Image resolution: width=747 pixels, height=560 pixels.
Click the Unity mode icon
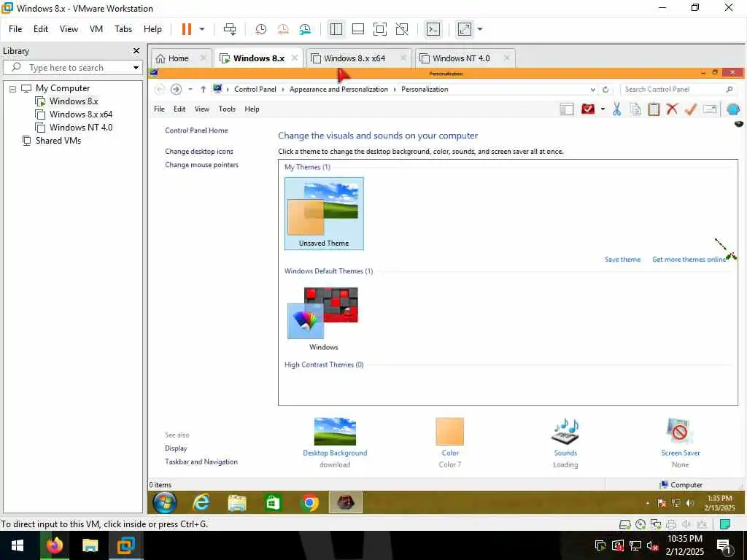point(402,29)
